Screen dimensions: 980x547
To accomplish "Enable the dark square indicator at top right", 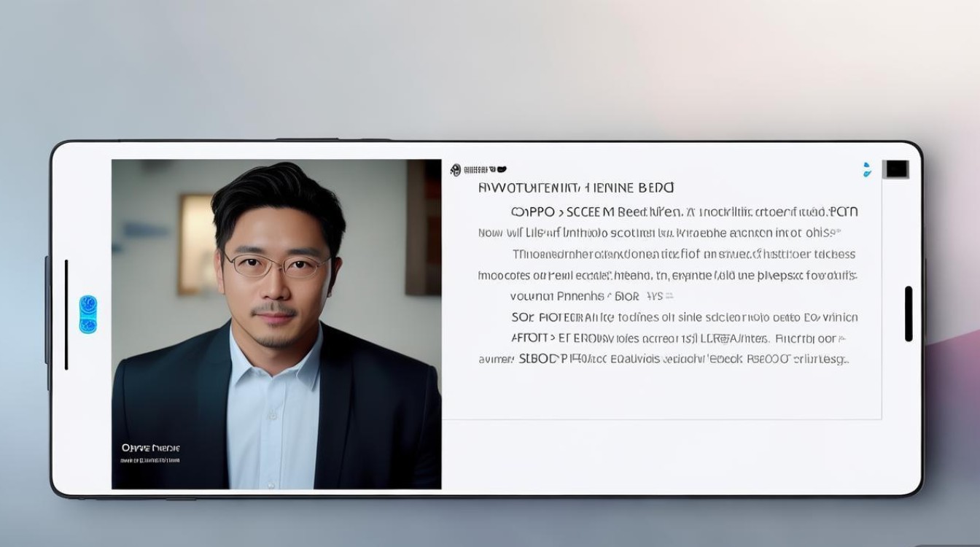I will click(x=895, y=169).
